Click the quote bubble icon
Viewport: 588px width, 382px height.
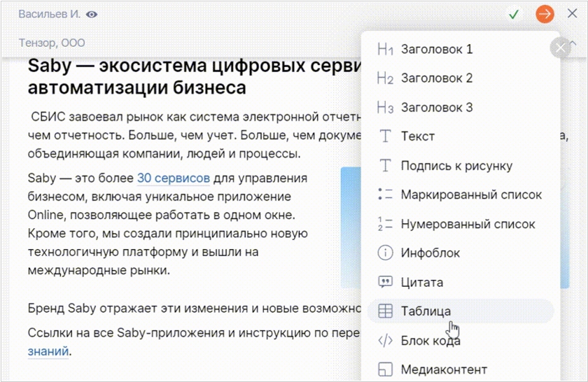385,282
